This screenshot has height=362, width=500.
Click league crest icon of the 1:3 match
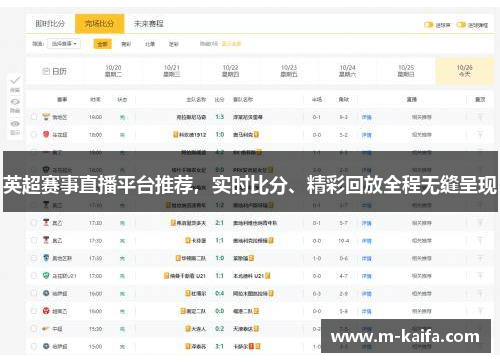(x=46, y=117)
